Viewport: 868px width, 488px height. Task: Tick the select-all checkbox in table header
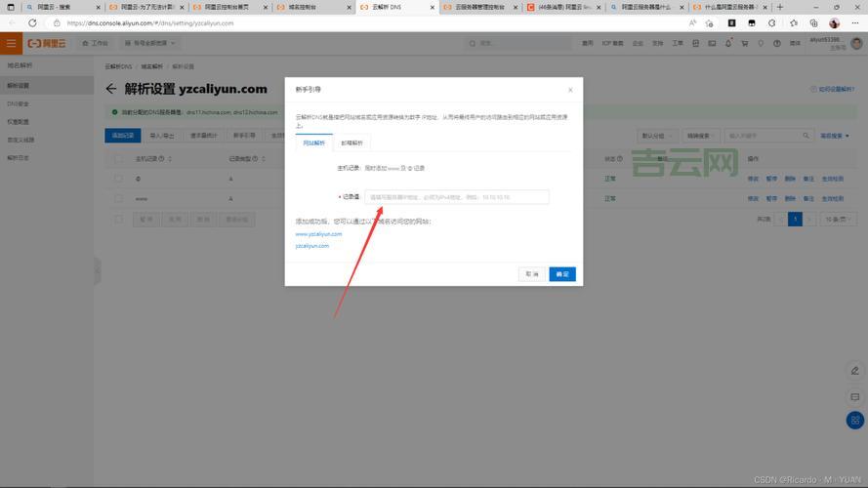[119, 158]
